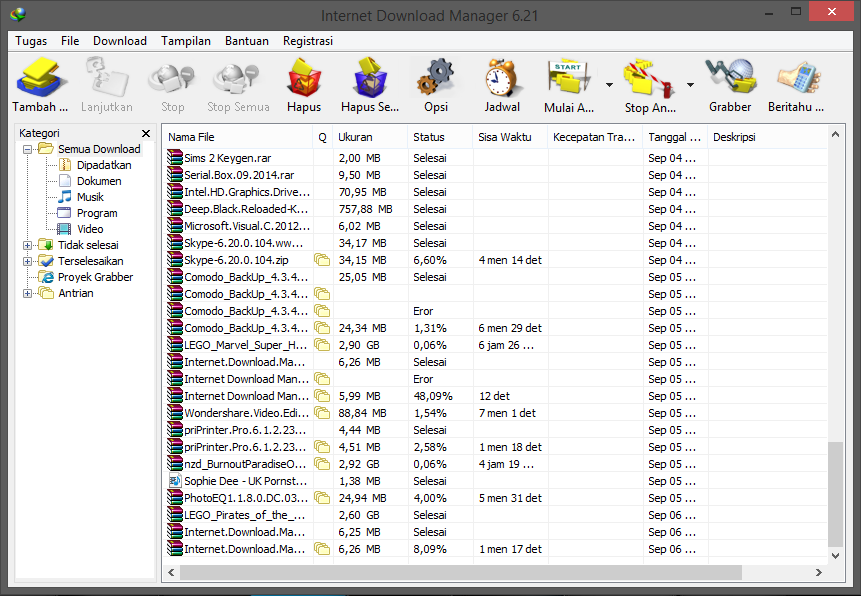Select the Microsoft.Visual.C.2012 file row
The width and height of the screenshot is (861, 596).
(496, 226)
